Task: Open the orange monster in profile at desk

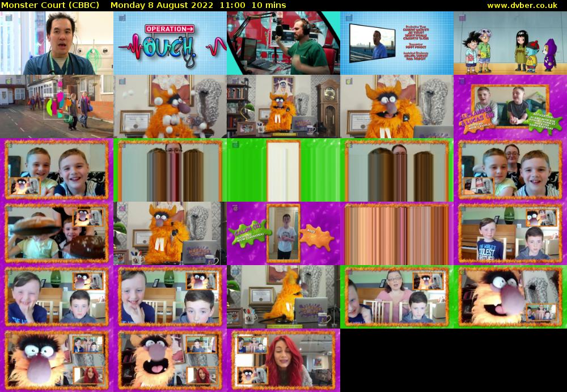Action: (283, 297)
